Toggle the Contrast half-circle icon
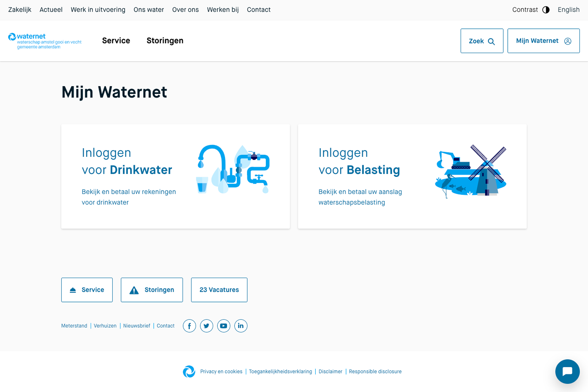 546,10
